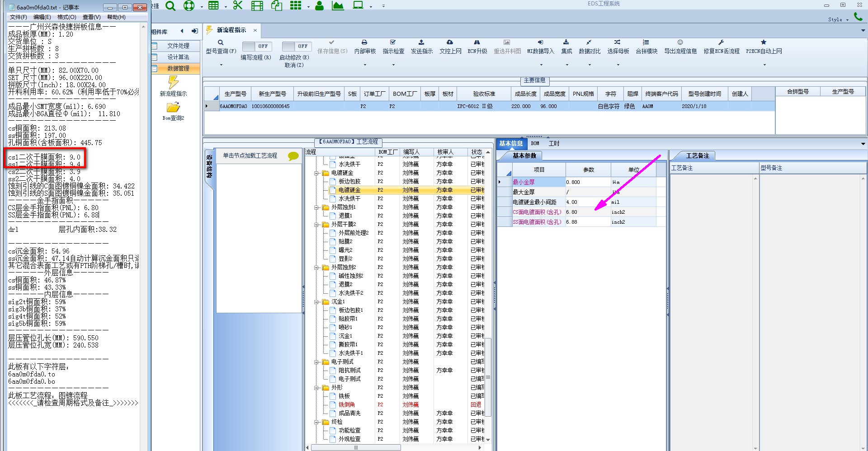868x451 pixels.
Task: Close the 新流程指示 tab
Action: (x=255, y=30)
